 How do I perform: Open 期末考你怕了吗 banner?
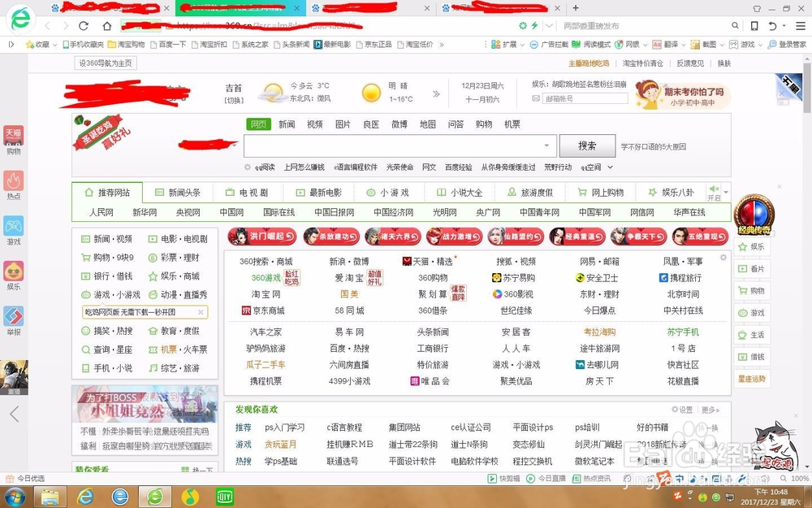683,95
